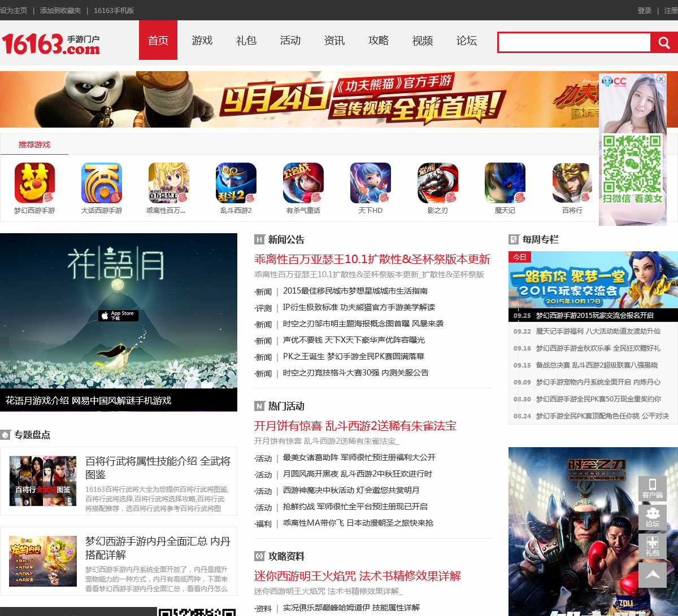The width and height of the screenshot is (678, 616).
Task: Open article 梦幻西游手游内丹全面汇总 内丹搭配详解
Action: (x=158, y=548)
